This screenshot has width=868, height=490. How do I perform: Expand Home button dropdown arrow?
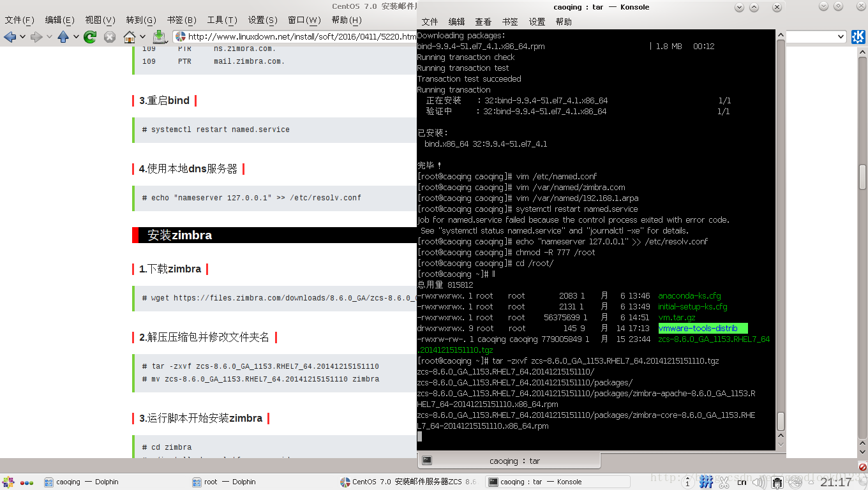pyautogui.click(x=142, y=37)
